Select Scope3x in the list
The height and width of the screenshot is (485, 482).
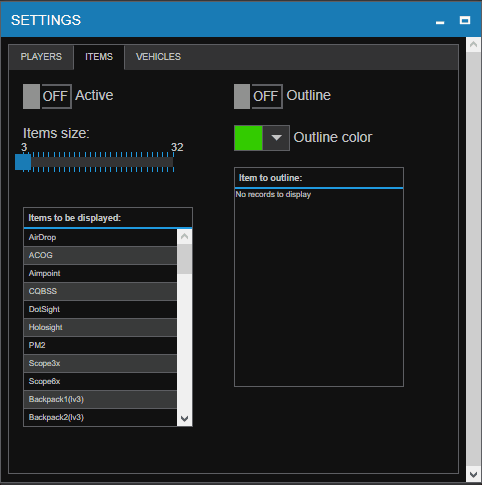coord(100,363)
